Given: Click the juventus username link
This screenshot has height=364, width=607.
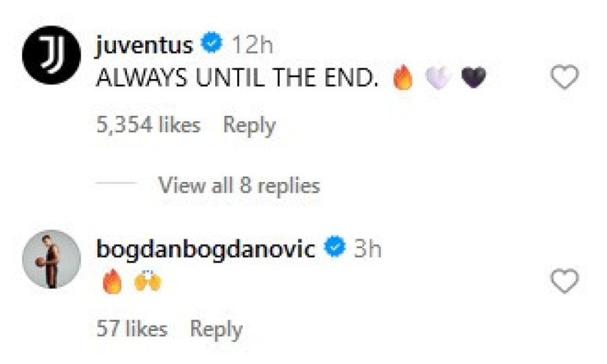Looking at the screenshot, I should tap(144, 45).
